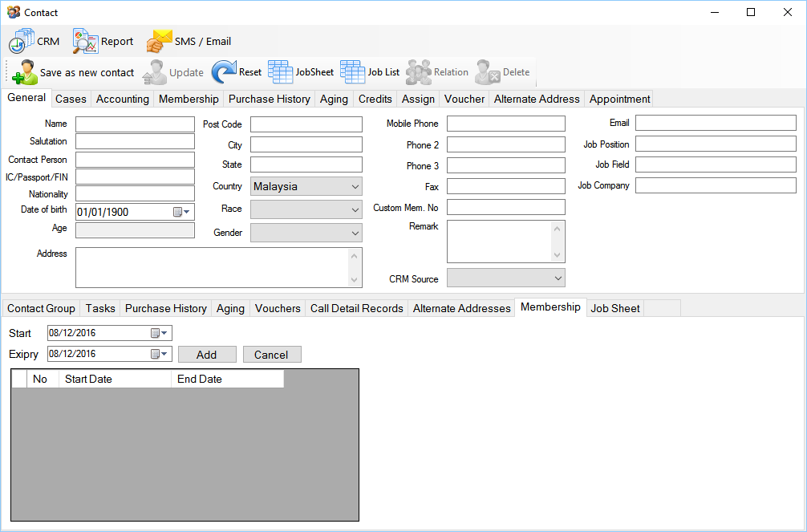Click the IC/Passport/FIN field
The width and height of the screenshot is (807, 532).
(x=135, y=177)
